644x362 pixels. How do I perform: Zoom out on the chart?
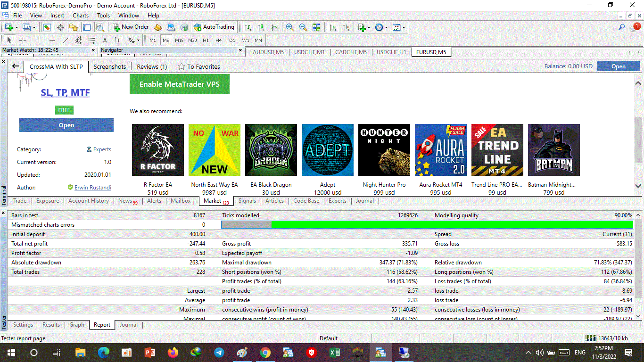[x=303, y=27]
